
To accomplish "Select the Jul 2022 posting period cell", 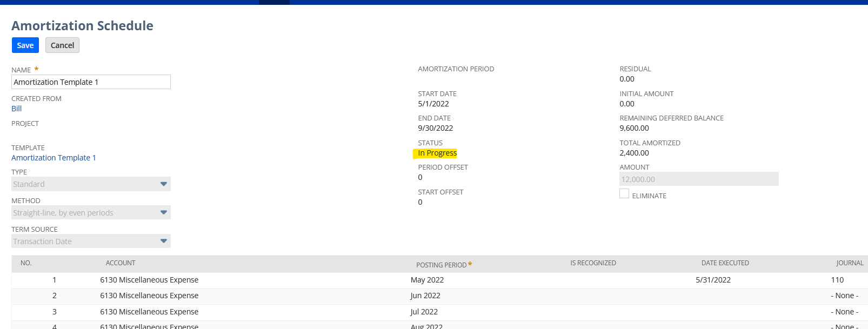I will (424, 312).
